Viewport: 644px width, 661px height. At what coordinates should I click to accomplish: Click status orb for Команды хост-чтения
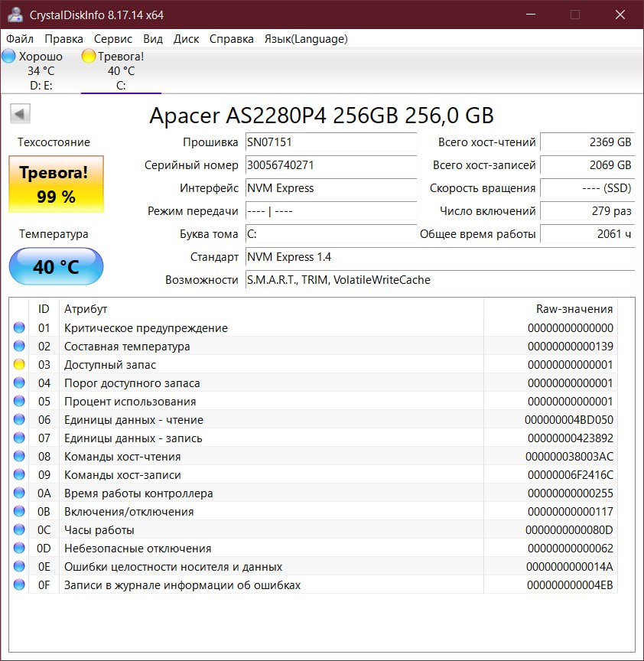point(19,456)
